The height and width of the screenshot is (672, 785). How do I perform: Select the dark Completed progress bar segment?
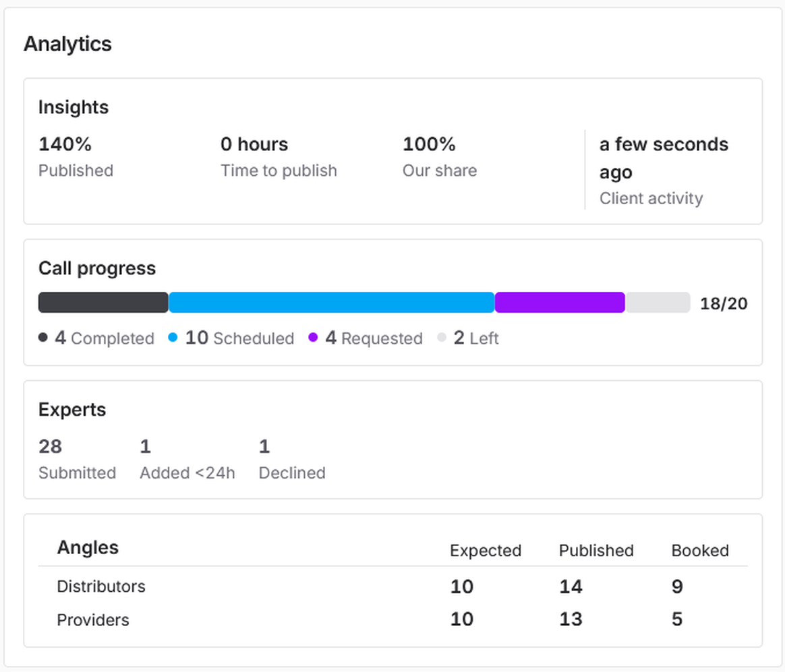point(103,303)
